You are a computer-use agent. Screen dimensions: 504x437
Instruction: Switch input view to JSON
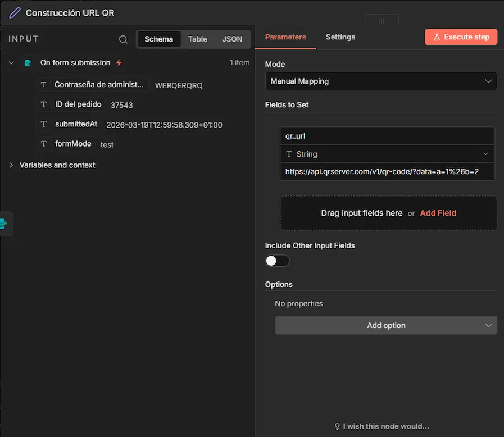click(232, 39)
